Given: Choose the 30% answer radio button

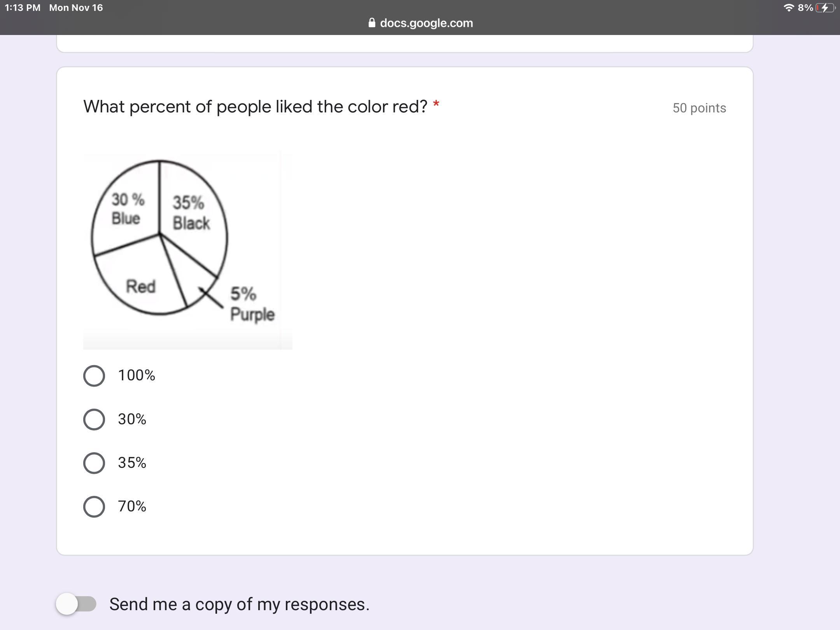Looking at the screenshot, I should tap(94, 419).
